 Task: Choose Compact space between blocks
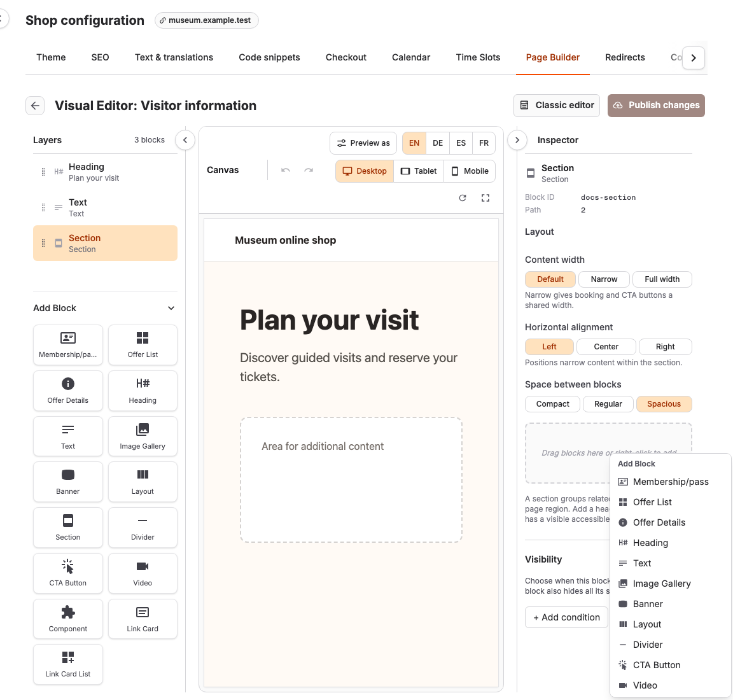pos(552,404)
